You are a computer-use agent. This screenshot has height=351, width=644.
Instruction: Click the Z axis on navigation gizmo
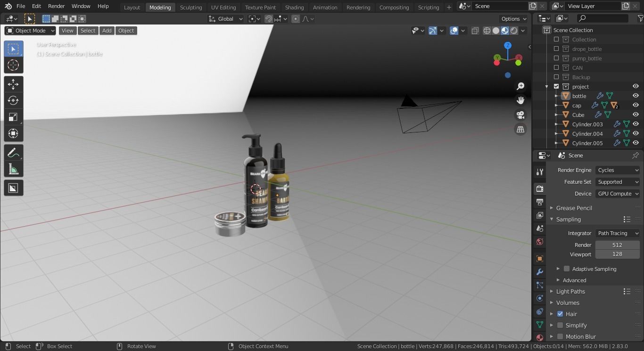[508, 45]
